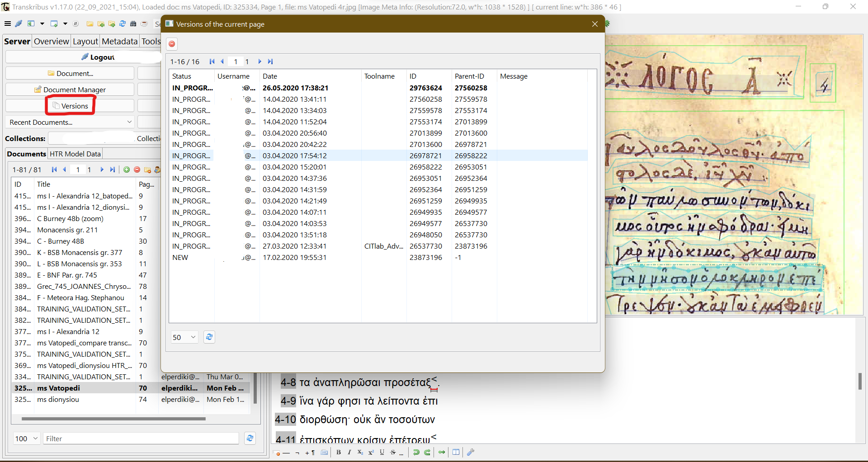Select document row 'Monacensis gr. 211'
Image resolution: width=868 pixels, height=462 pixels.
[85, 230]
